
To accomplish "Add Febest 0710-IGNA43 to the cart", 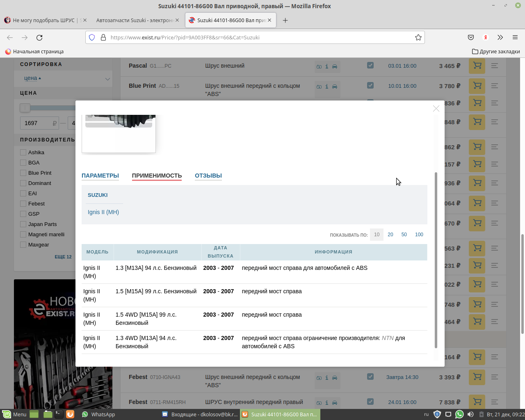I will tap(477, 377).
